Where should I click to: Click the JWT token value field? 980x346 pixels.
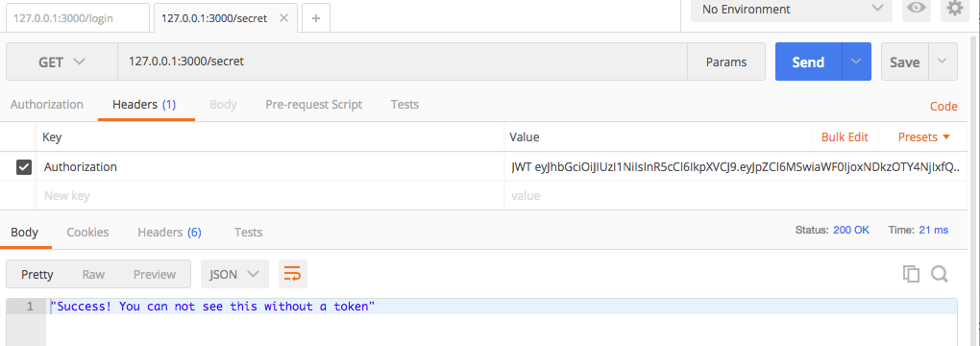click(x=736, y=167)
